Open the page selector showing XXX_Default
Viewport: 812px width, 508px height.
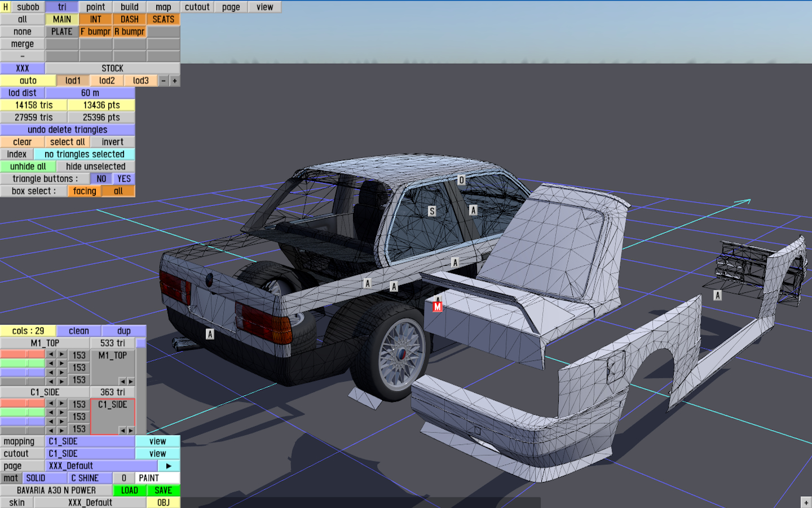[x=101, y=466]
